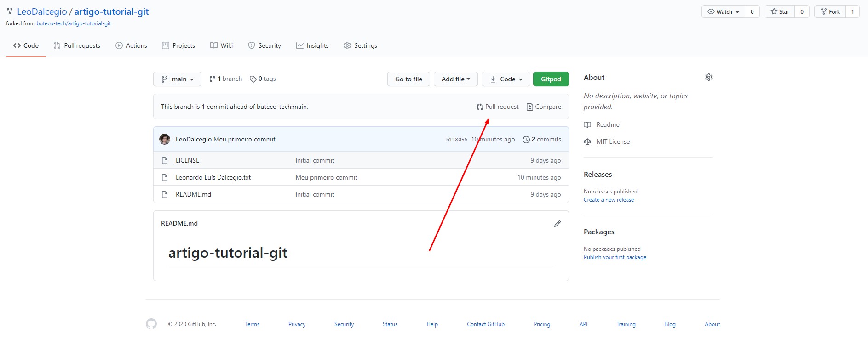
Task: Click the fork icon beside the repository name
Action: click(10, 11)
